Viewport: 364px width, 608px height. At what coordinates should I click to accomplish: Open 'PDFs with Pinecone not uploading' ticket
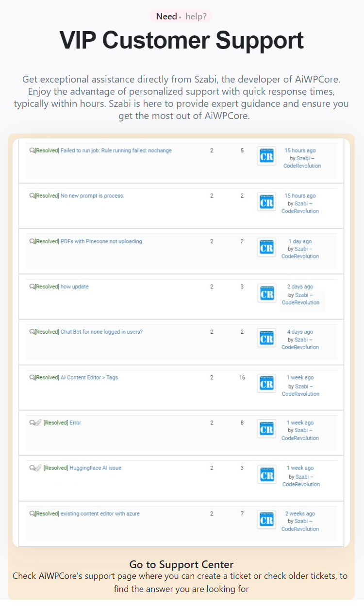tap(101, 241)
